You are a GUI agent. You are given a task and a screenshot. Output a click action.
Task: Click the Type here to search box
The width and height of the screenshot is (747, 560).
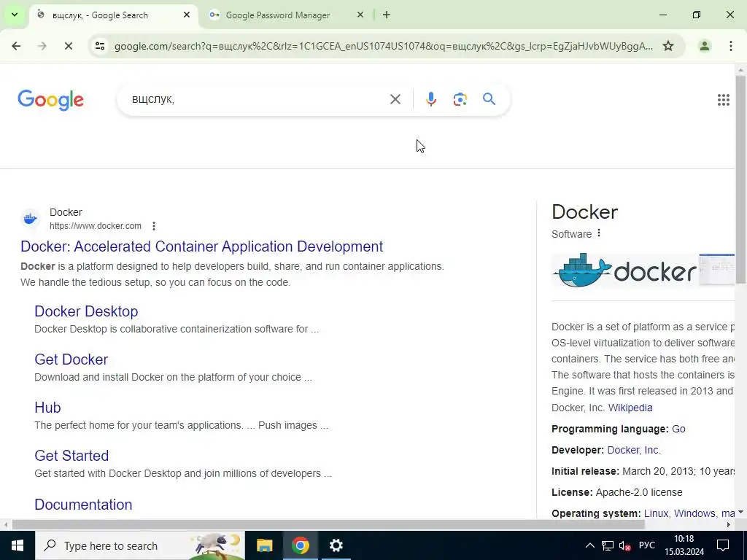(x=139, y=545)
